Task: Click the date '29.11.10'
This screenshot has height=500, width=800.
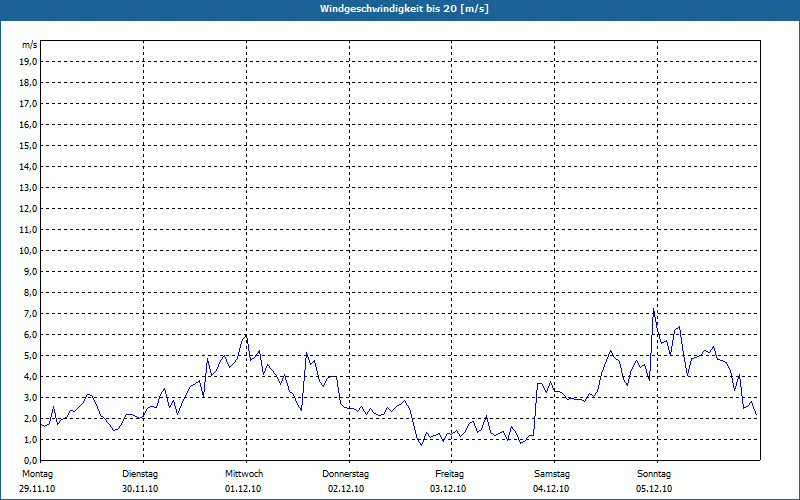Action: pos(37,489)
